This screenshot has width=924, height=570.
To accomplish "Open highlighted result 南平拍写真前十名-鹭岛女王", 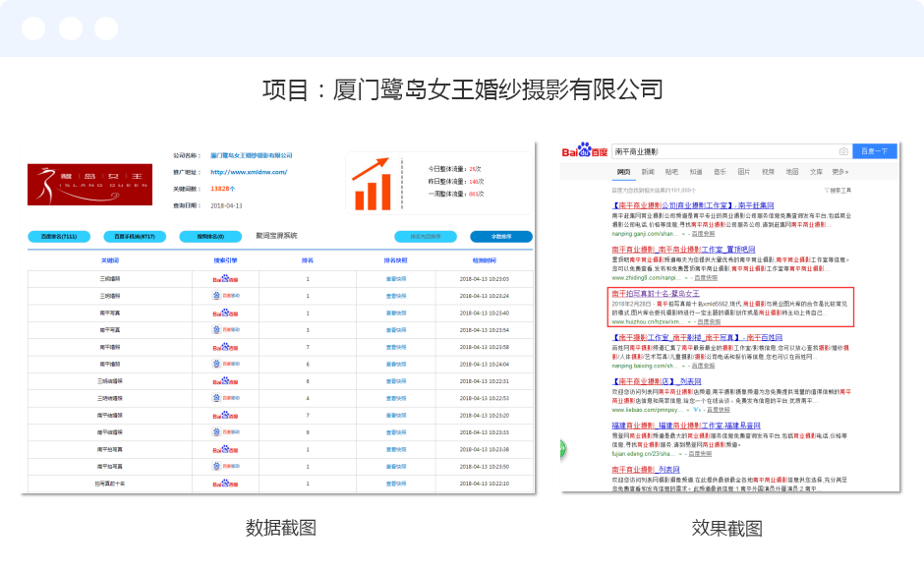I will [x=656, y=294].
